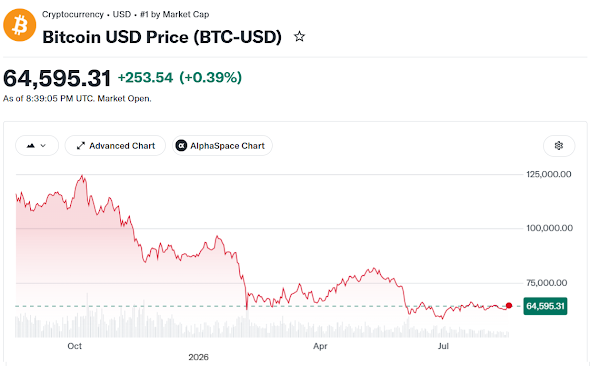Click the October price peak on chart
Screen dimensions: 600x366
pos(82,176)
